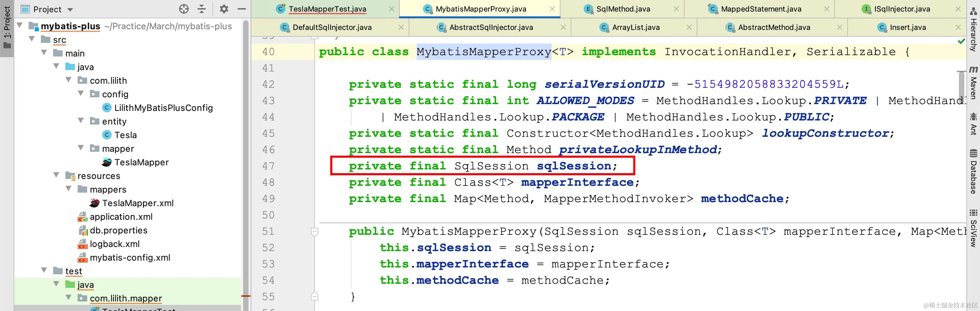
Task: Click line number 49 in gutter
Action: coord(268,199)
